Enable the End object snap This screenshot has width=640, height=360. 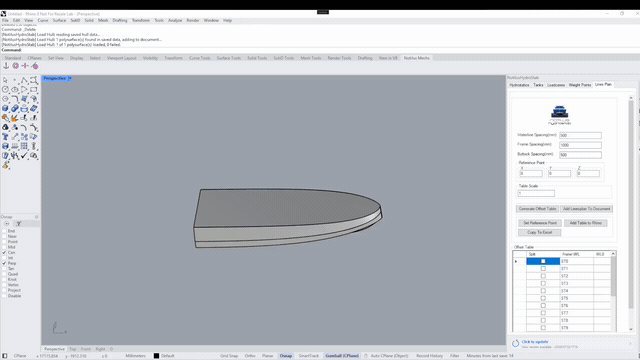pos(4,231)
